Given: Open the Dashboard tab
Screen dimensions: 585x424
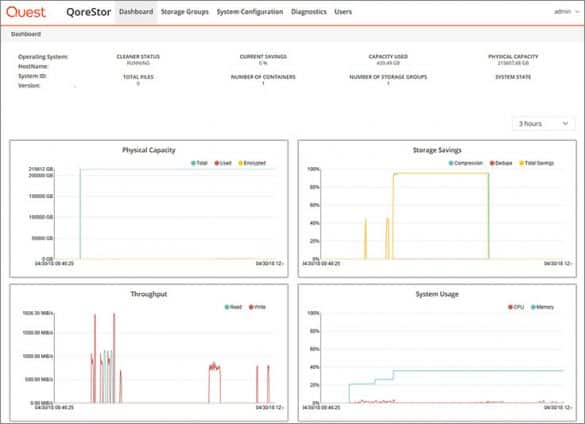Looking at the screenshot, I should [136, 12].
